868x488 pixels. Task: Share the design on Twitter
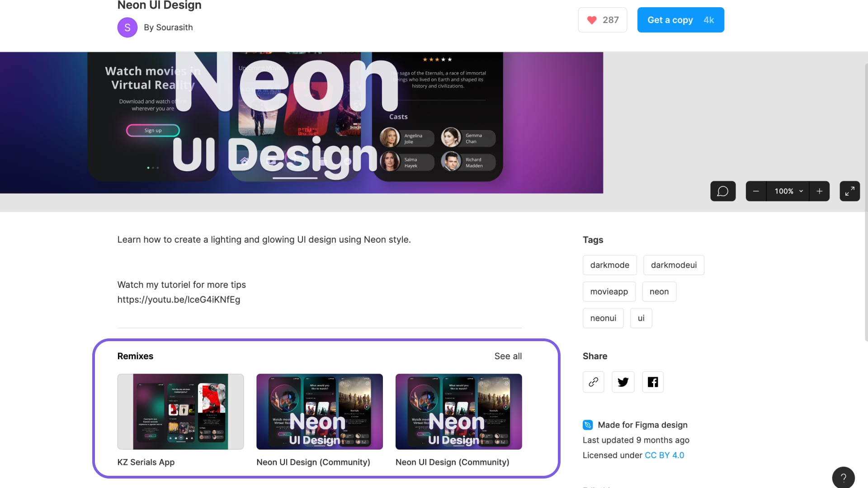coord(623,382)
